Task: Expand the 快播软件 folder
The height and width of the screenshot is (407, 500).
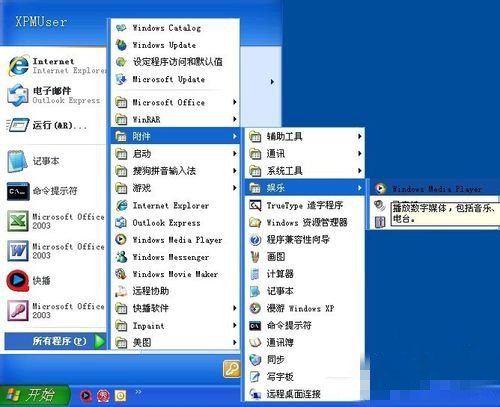Action: pyautogui.click(x=175, y=308)
